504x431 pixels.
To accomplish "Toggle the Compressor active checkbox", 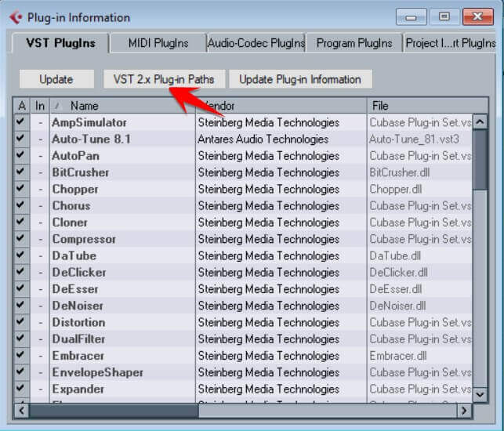I will (20, 238).
